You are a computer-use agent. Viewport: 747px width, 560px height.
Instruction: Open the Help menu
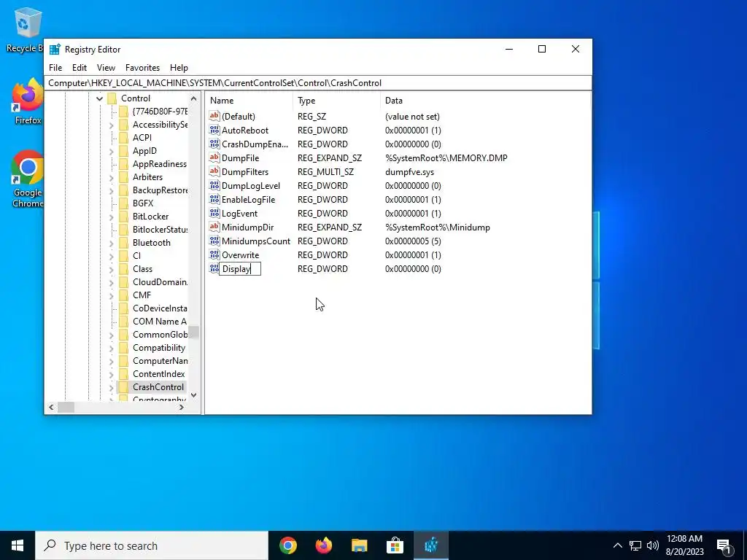coord(179,68)
